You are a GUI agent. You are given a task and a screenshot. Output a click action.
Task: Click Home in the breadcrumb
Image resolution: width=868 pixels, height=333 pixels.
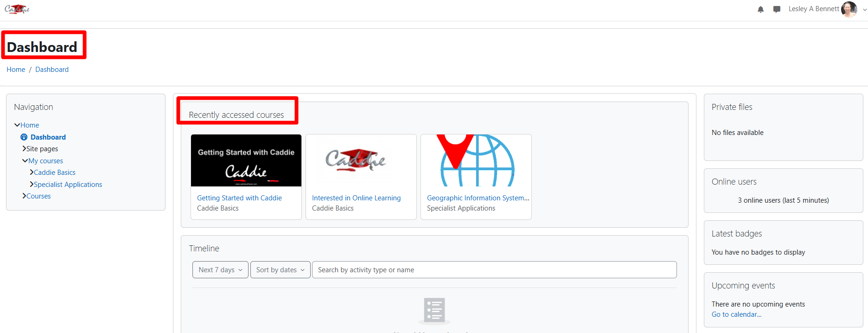coord(16,70)
